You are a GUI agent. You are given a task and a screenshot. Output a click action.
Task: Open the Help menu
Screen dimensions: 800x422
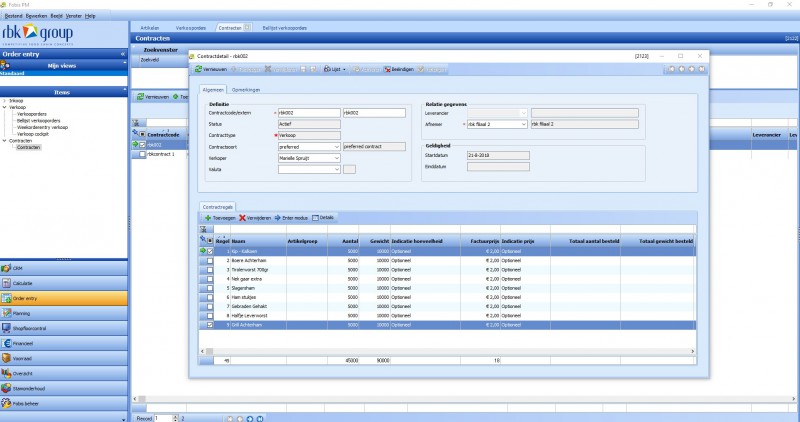tap(90, 16)
